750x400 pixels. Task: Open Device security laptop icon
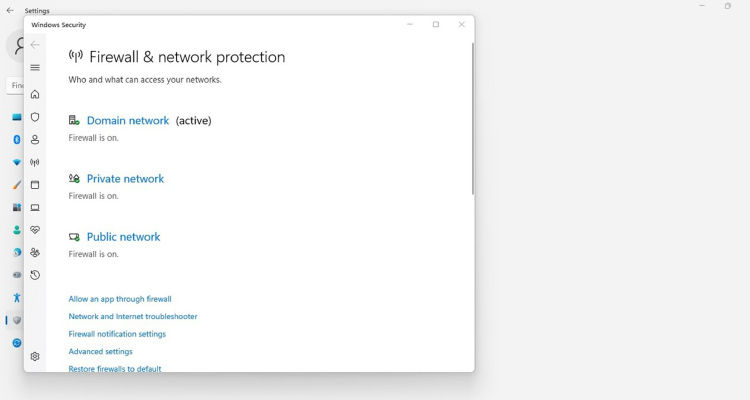point(35,207)
